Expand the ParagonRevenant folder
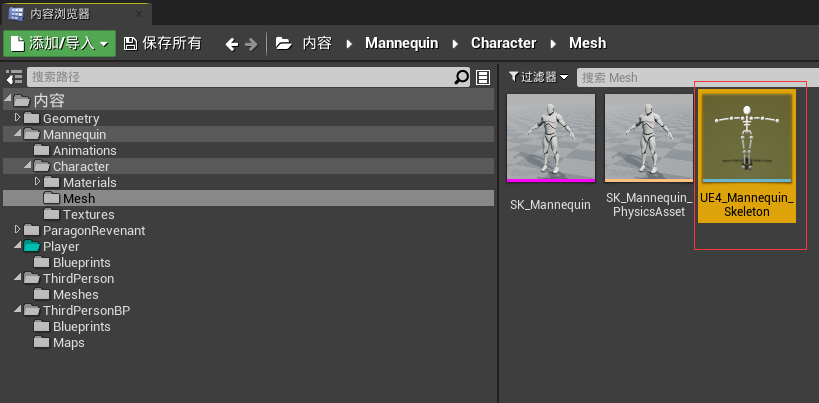819x403 pixels. coord(17,229)
